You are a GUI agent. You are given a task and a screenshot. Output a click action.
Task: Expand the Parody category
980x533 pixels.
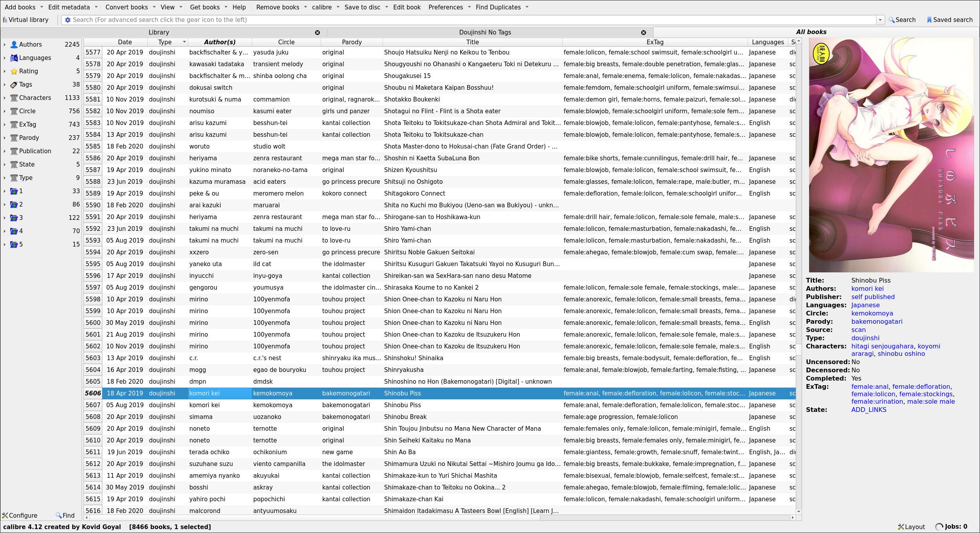4,138
